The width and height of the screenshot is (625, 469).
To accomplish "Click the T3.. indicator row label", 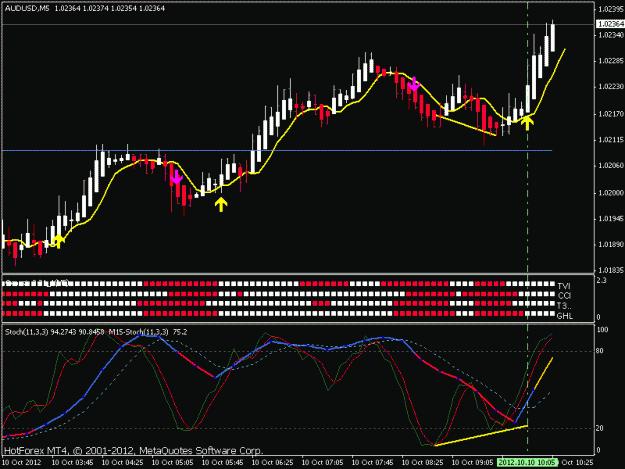I will (564, 306).
